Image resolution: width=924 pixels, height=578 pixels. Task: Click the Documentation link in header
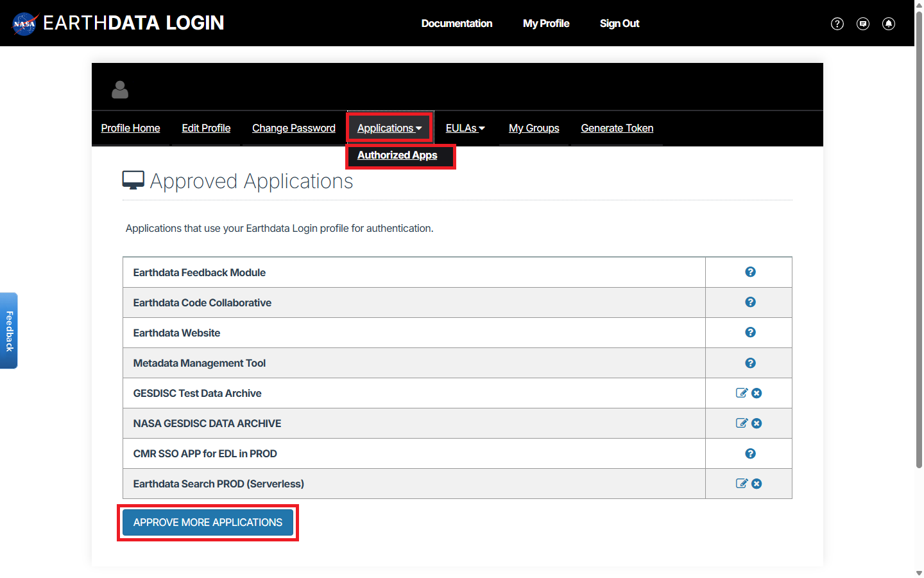coord(457,23)
